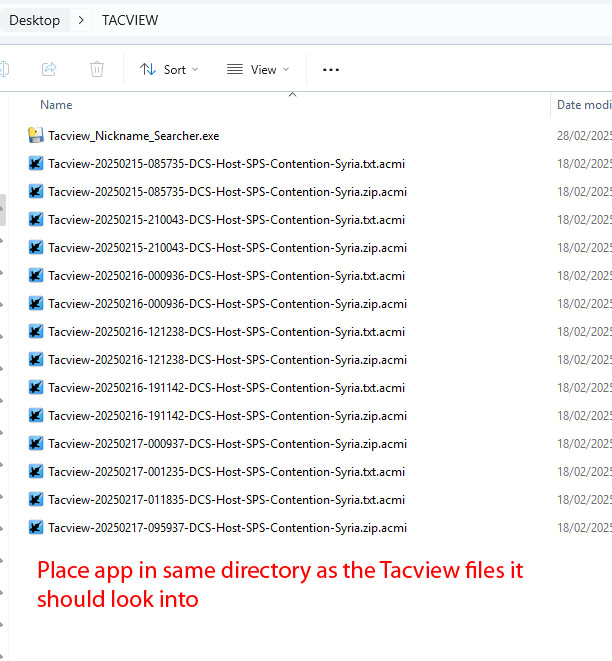Select Tacview-20250217-011835 txt.acmi file name
Screen dimensions: 612x661
[x=226, y=500]
